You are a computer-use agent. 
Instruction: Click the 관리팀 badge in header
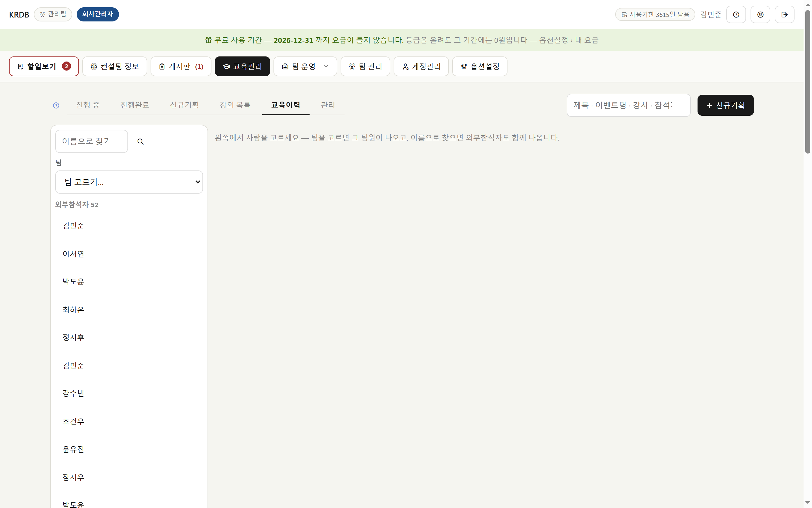point(53,14)
